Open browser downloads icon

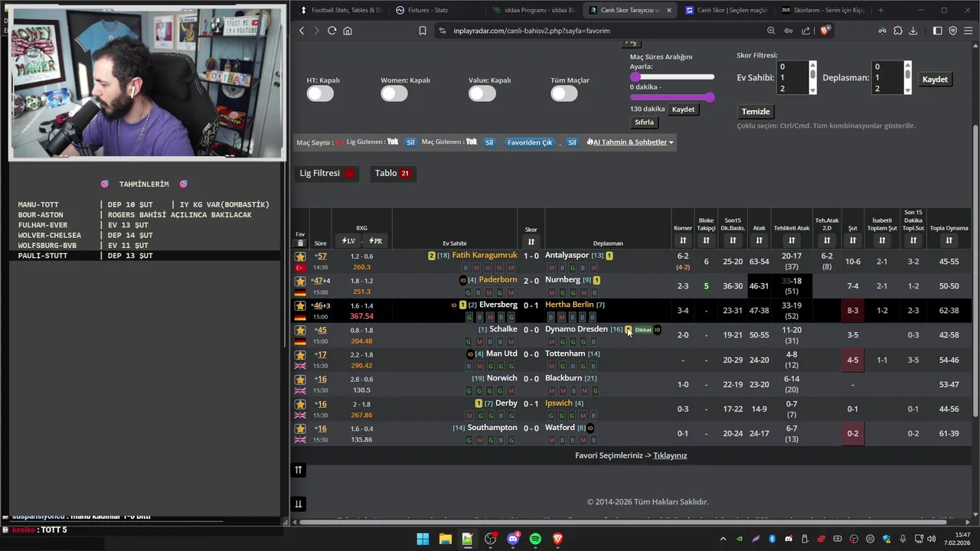click(913, 31)
